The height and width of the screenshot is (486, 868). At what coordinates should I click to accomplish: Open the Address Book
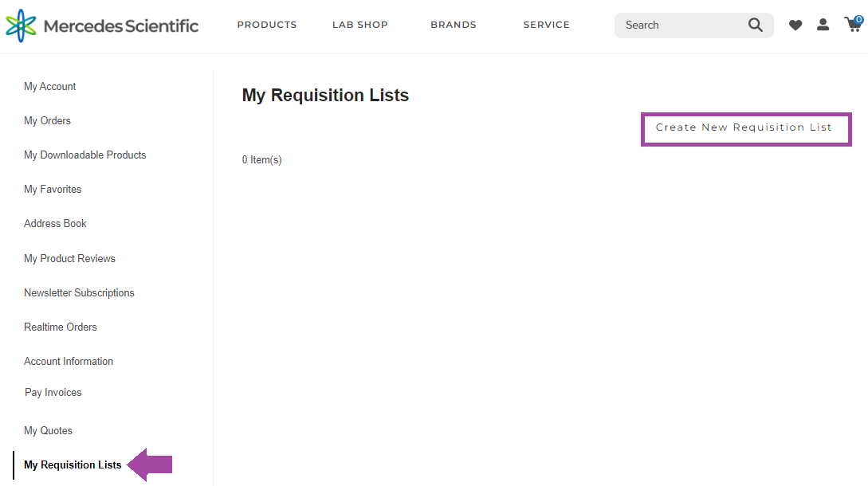click(x=55, y=223)
